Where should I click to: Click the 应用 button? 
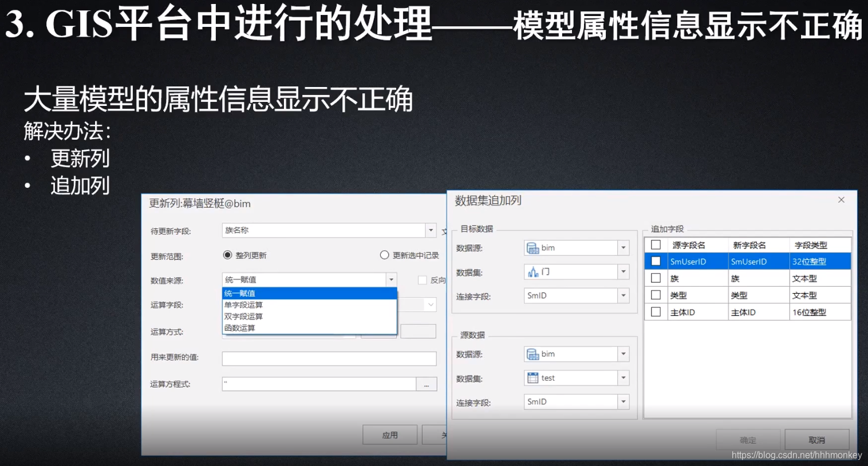(x=390, y=435)
